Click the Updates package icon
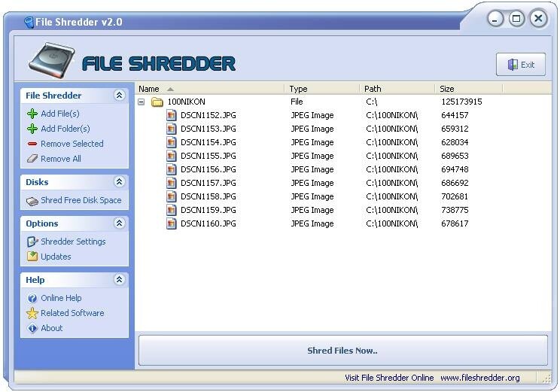The width and height of the screenshot is (560, 392). (x=32, y=257)
